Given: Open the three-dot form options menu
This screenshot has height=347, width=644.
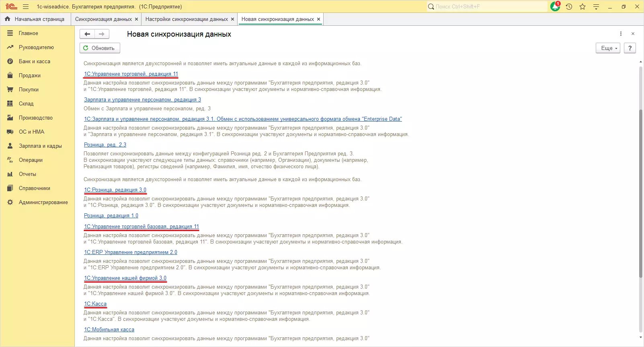Looking at the screenshot, I should (621, 34).
